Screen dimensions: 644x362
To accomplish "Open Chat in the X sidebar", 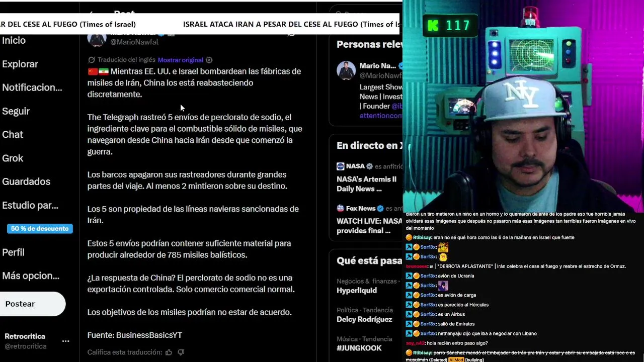I will (x=13, y=134).
